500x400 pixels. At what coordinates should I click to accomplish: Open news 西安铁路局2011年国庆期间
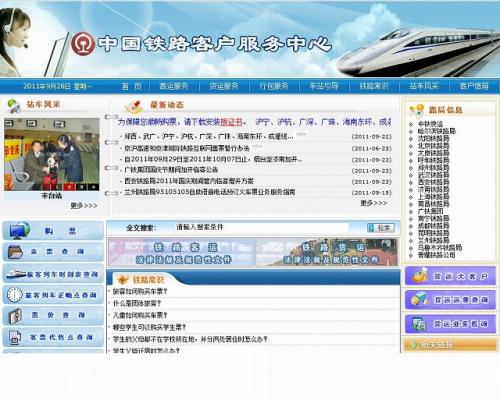pyautogui.click(x=189, y=181)
